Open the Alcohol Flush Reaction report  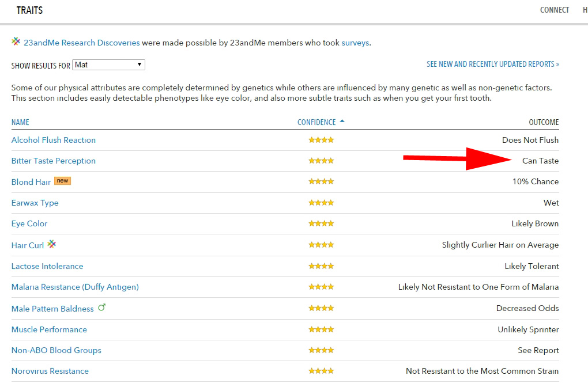pos(54,140)
